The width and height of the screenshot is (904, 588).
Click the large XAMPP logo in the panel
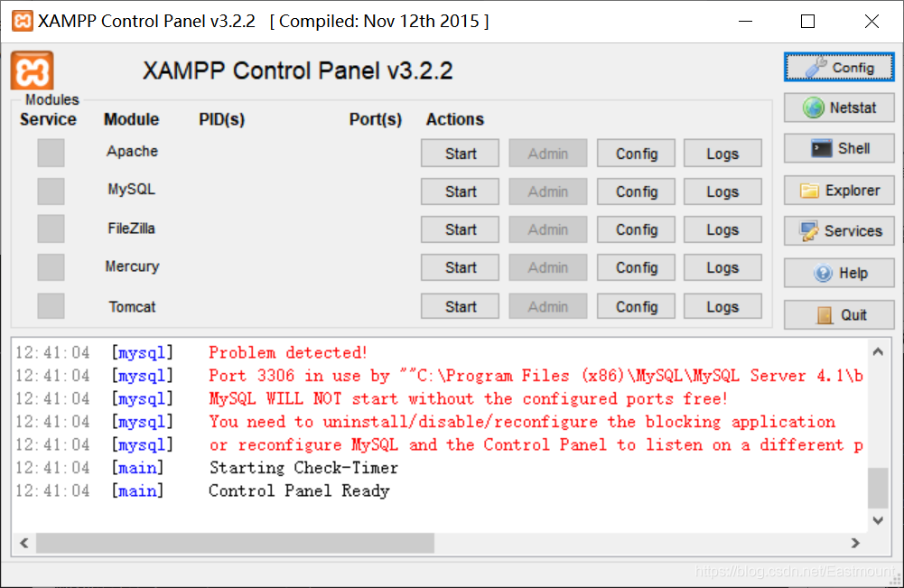click(33, 71)
